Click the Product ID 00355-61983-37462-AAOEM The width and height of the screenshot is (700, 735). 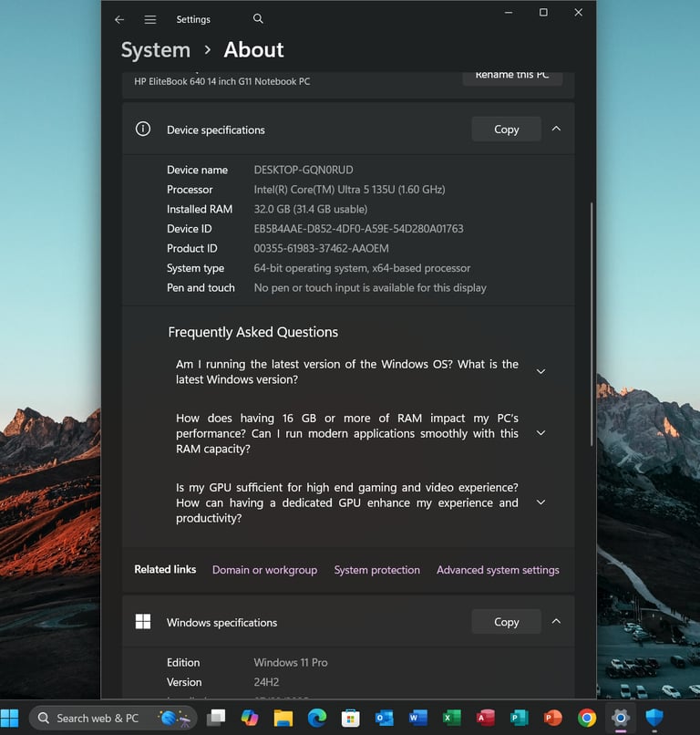coord(321,248)
